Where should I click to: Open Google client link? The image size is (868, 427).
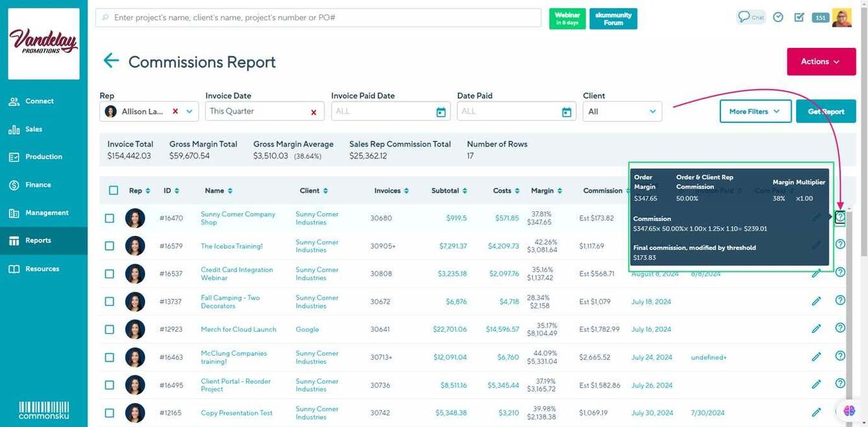pyautogui.click(x=307, y=329)
